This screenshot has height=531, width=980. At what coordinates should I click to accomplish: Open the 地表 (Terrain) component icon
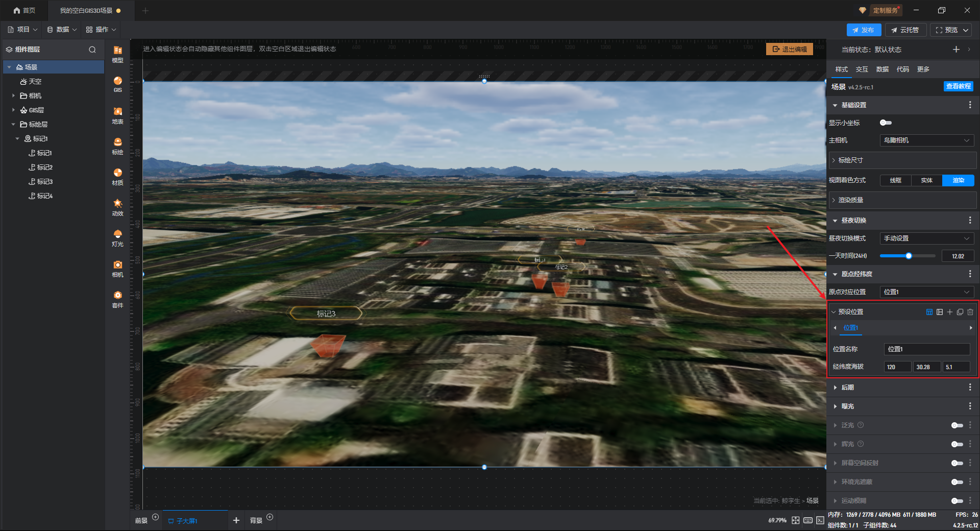tap(117, 115)
